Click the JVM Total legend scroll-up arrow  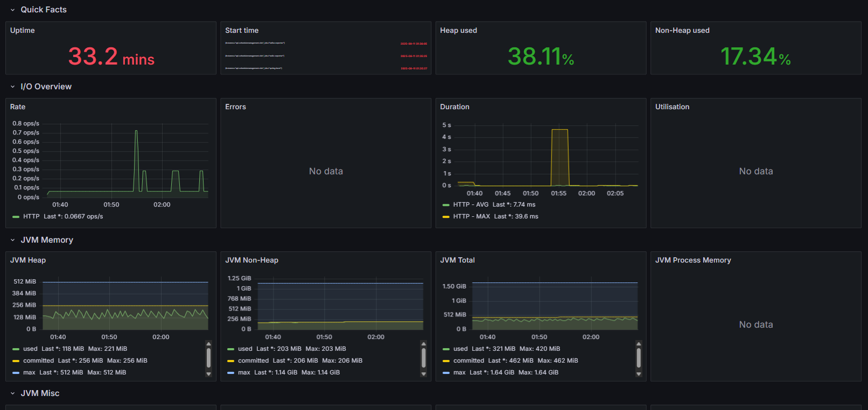pos(639,343)
